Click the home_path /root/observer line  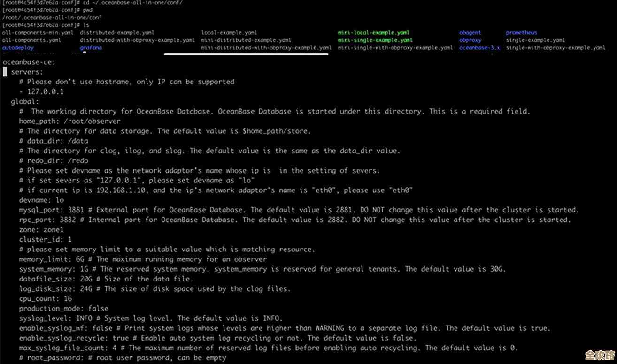pyautogui.click(x=69, y=121)
